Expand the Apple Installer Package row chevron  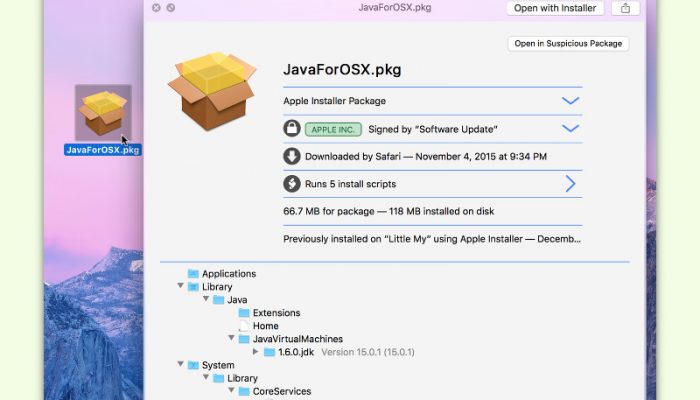coord(570,101)
